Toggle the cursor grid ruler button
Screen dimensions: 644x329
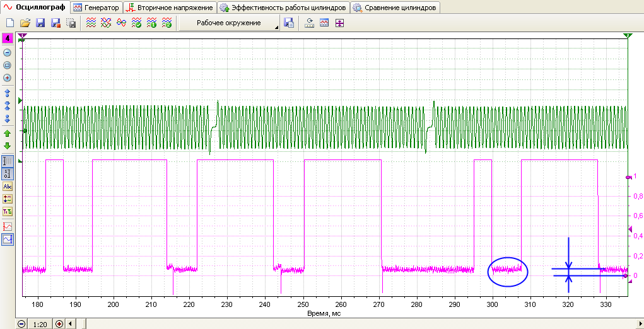pos(8,161)
